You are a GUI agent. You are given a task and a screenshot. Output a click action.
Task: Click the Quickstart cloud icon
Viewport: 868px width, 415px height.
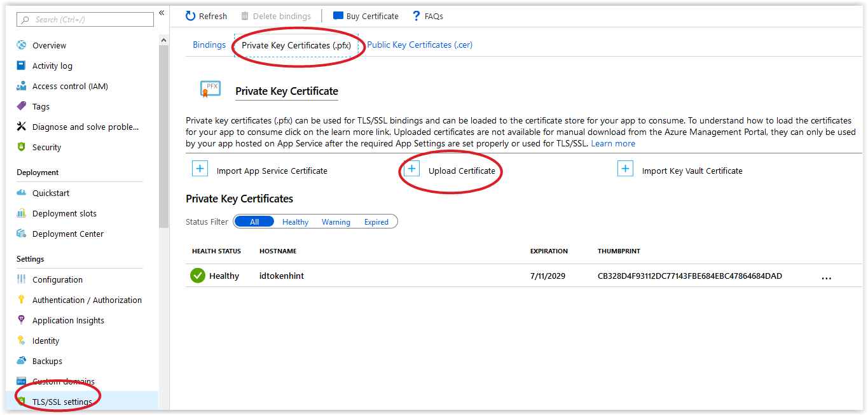pos(22,193)
